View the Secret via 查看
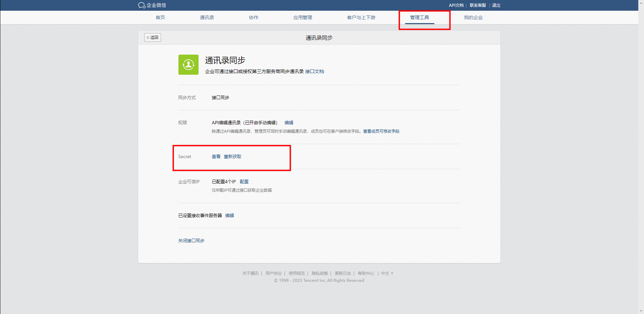The height and width of the screenshot is (314, 644). (216, 156)
